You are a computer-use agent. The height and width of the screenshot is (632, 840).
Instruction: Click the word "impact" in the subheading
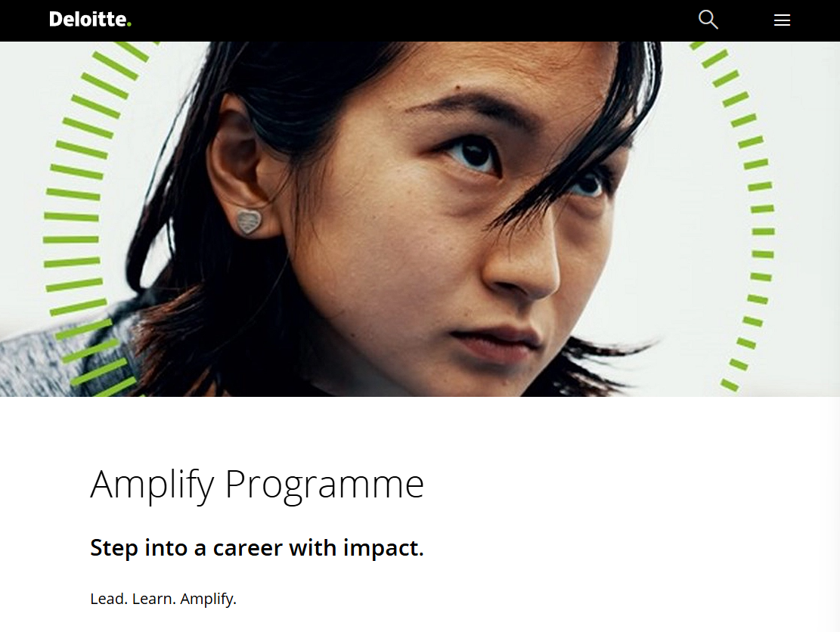point(385,547)
